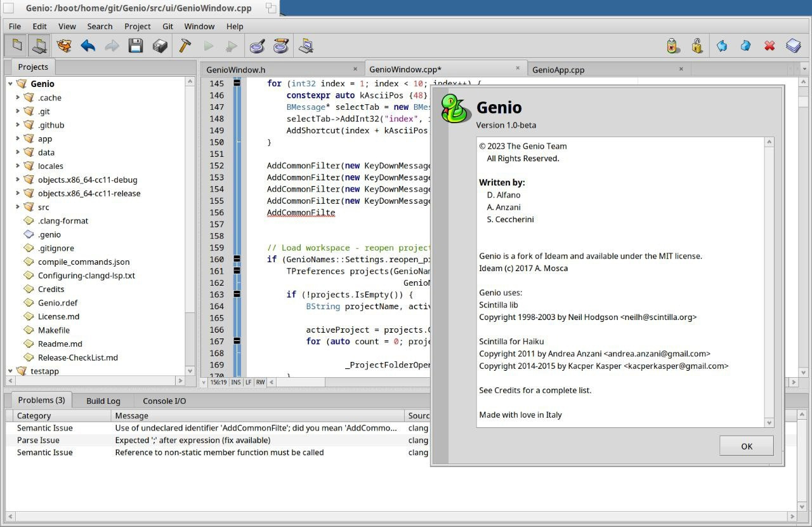Switch to the Build Log tab
Image resolution: width=812 pixels, height=527 pixels.
103,401
